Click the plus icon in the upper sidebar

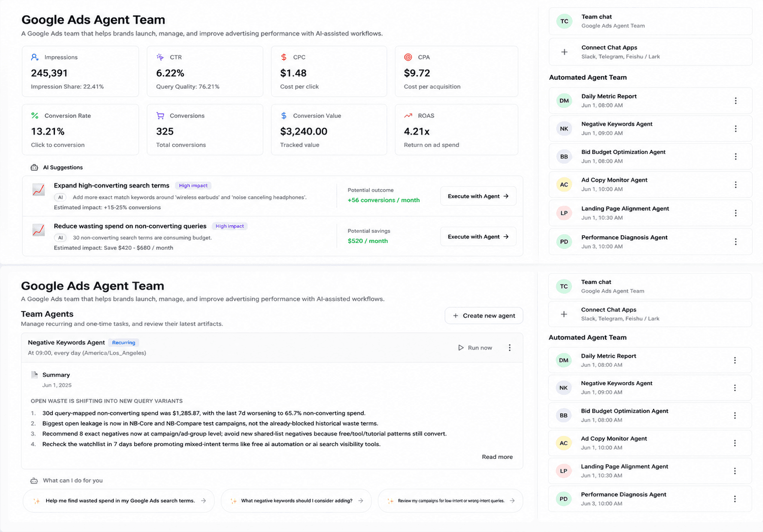(x=564, y=52)
